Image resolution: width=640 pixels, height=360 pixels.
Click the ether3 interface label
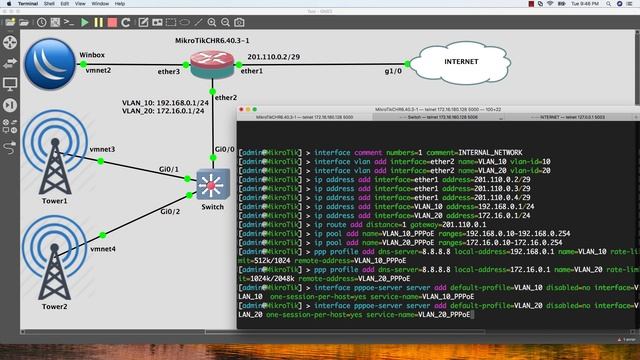tap(169, 72)
